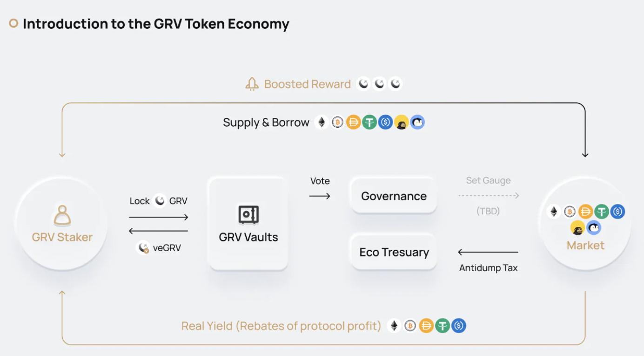Click the bell icon beside Boosted Reward

pyautogui.click(x=252, y=84)
